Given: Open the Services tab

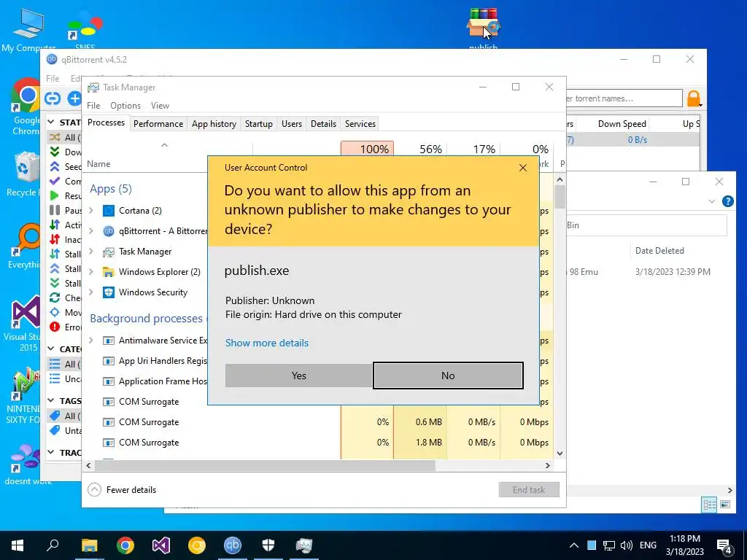Looking at the screenshot, I should [360, 124].
